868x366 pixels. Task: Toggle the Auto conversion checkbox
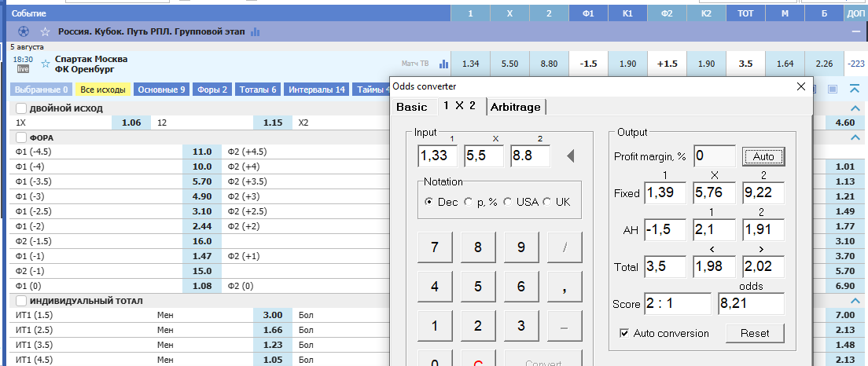(624, 333)
